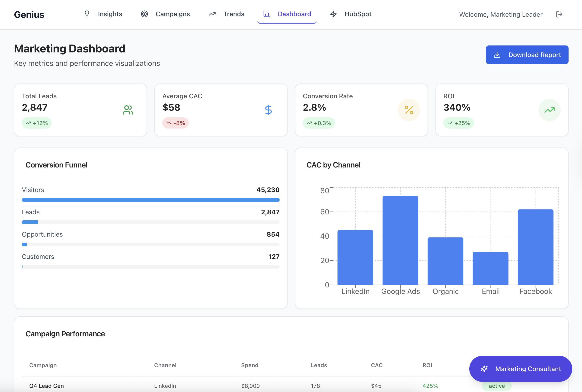Click the HubSpot lightning bolt icon
Viewport: 582px width, 392px height.
click(x=333, y=14)
